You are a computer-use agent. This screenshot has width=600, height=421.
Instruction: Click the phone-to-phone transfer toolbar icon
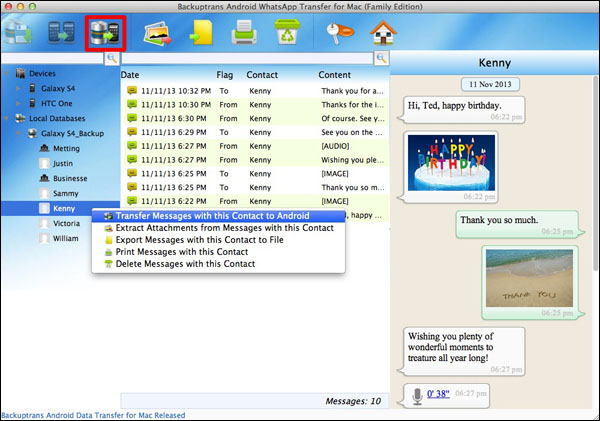pyautogui.click(x=61, y=33)
